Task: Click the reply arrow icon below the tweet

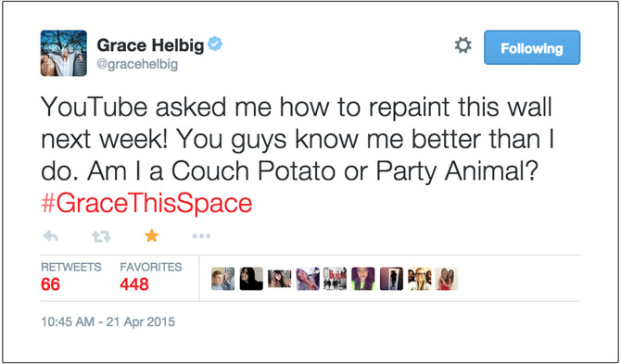Action: pyautogui.click(x=51, y=236)
